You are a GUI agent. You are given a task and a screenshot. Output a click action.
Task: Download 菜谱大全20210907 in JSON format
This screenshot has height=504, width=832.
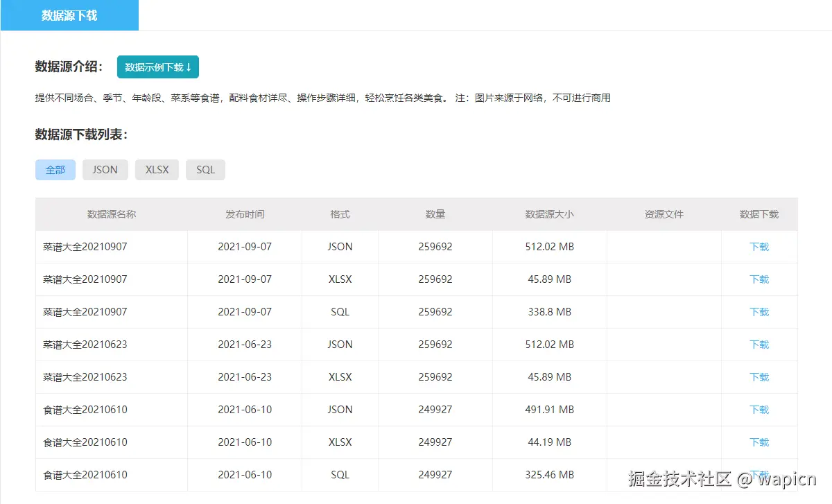(759, 246)
